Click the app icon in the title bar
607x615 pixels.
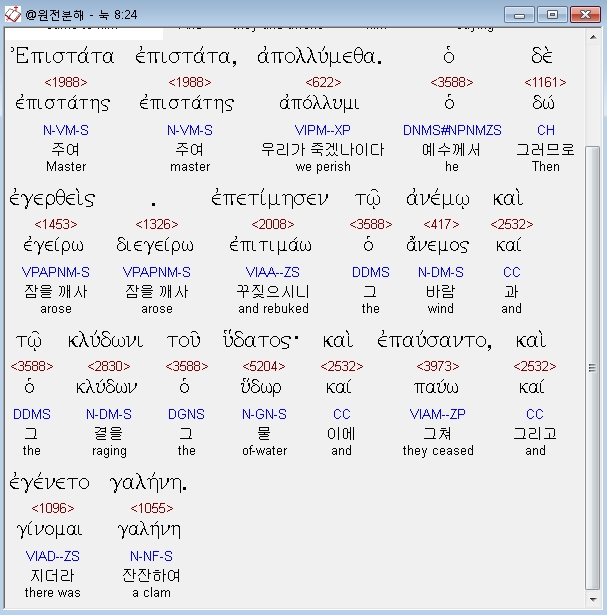(x=13, y=15)
